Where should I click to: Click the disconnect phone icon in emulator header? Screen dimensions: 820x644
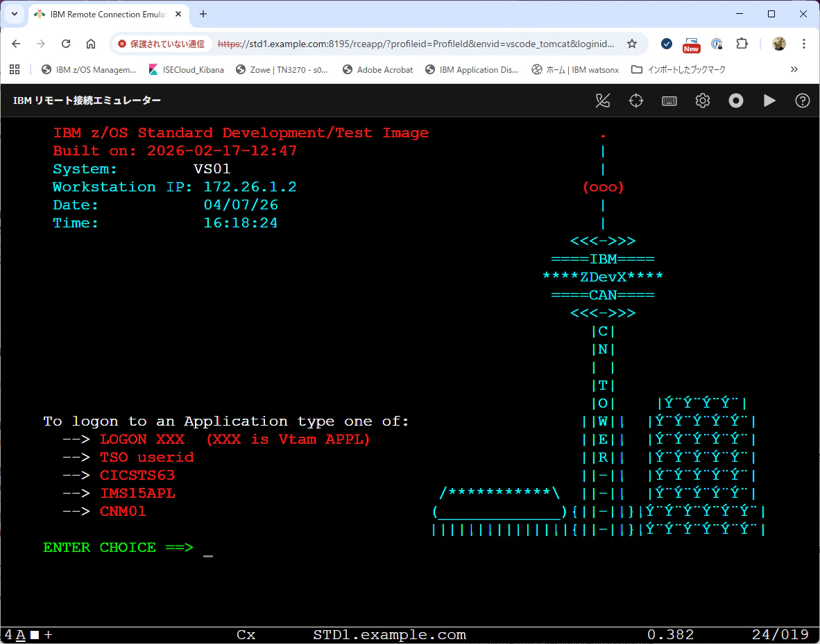tap(602, 101)
